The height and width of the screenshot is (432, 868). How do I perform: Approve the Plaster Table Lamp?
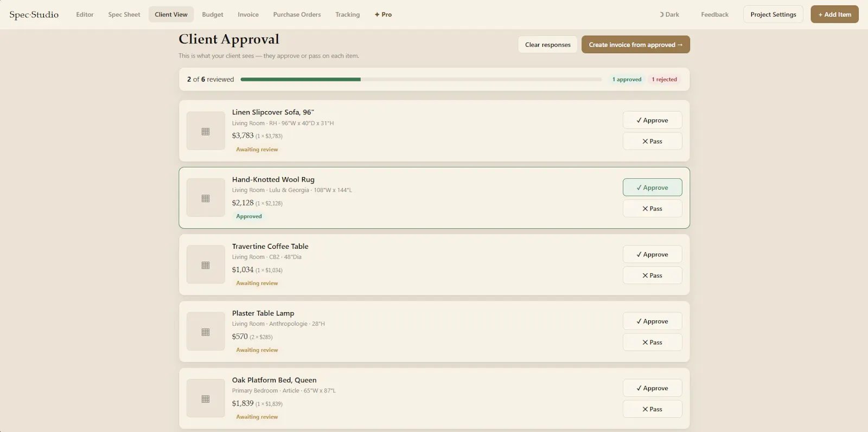tap(652, 321)
